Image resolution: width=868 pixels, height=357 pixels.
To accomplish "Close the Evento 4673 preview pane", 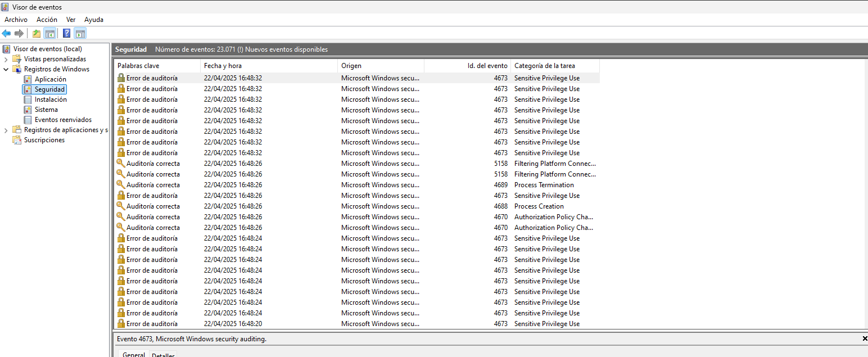I will (x=864, y=339).
